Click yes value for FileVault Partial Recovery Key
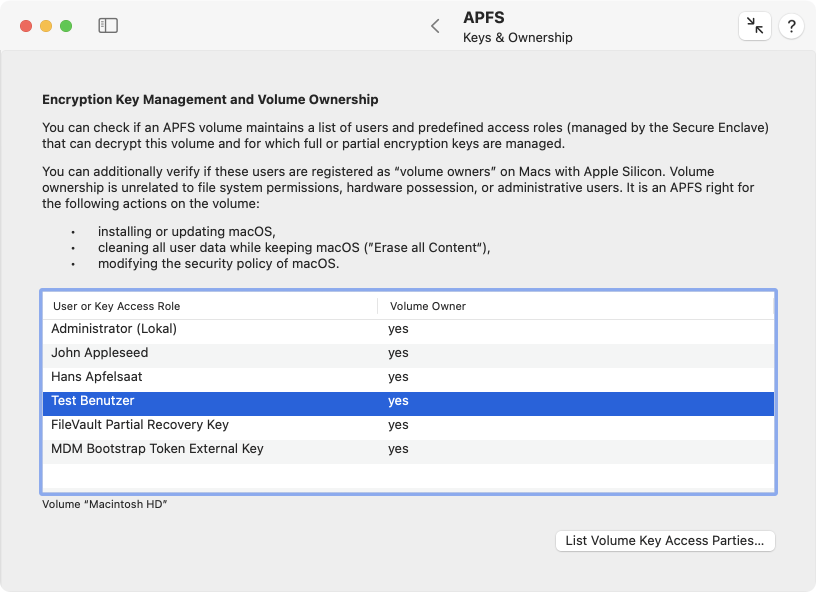Screen dimensions: 816x592 pyautogui.click(x=398, y=425)
